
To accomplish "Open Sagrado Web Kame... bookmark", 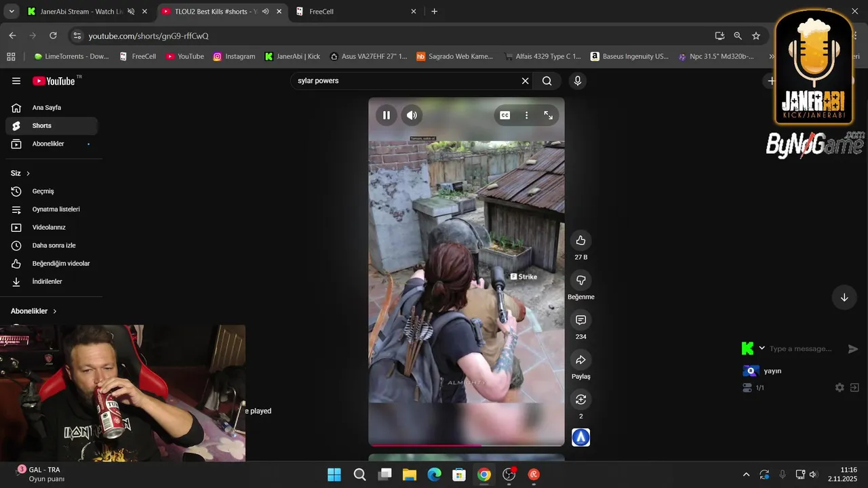I will click(x=455, y=56).
